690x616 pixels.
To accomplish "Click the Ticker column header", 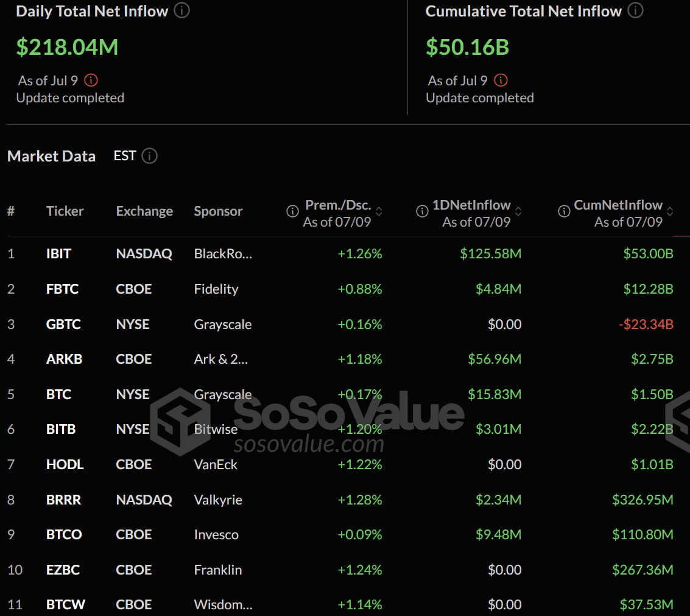I will pos(65,211).
